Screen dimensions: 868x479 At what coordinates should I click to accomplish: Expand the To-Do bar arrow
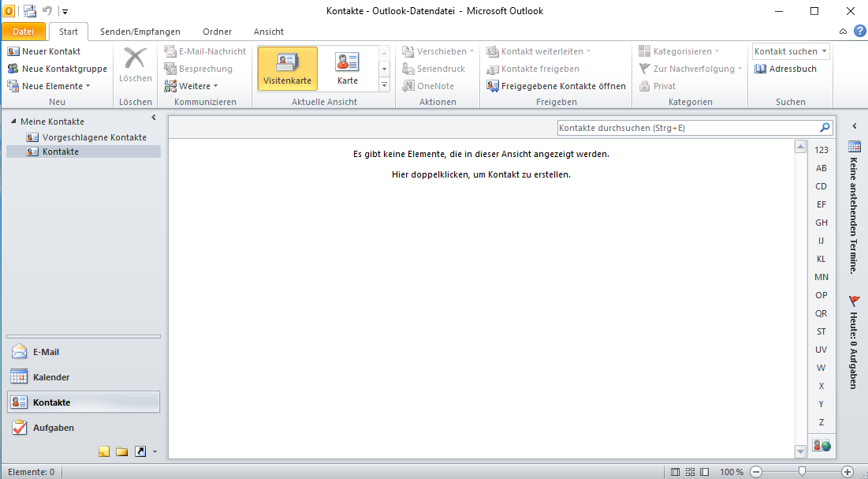pyautogui.click(x=855, y=126)
